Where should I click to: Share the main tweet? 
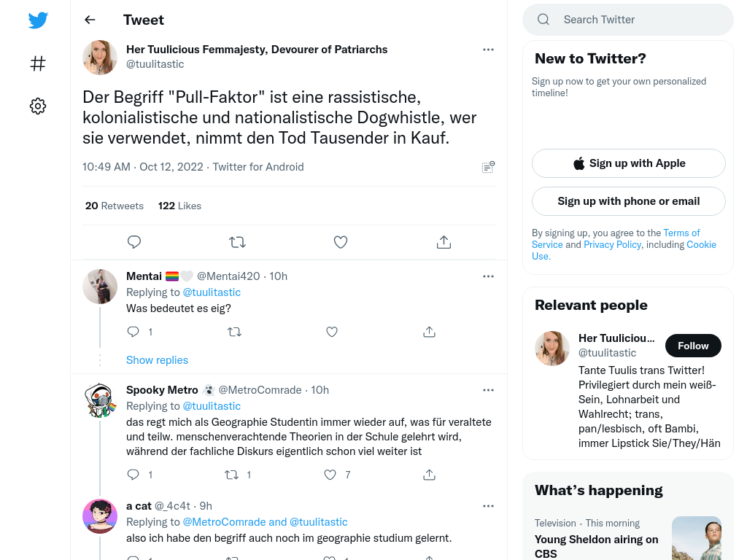pos(444,242)
